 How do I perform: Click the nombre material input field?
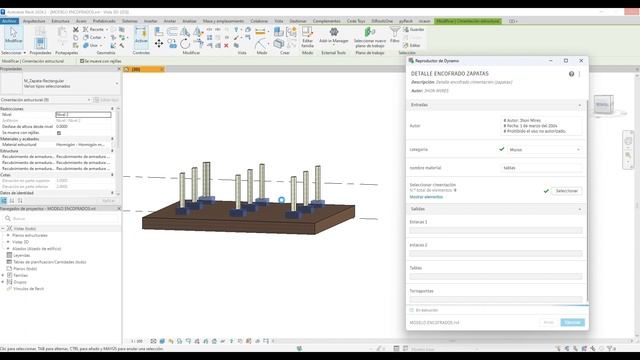(x=541, y=168)
